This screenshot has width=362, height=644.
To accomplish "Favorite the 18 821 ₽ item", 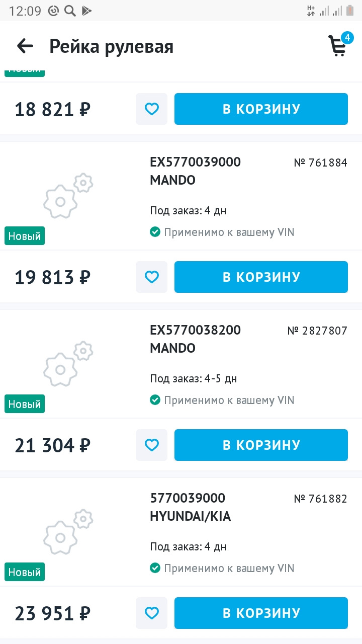I will [x=151, y=109].
